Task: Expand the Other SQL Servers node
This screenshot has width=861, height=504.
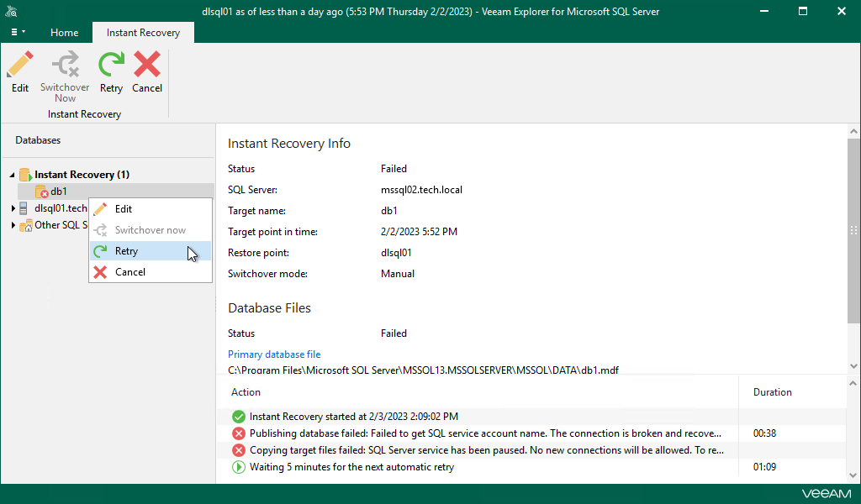Action: click(13, 225)
